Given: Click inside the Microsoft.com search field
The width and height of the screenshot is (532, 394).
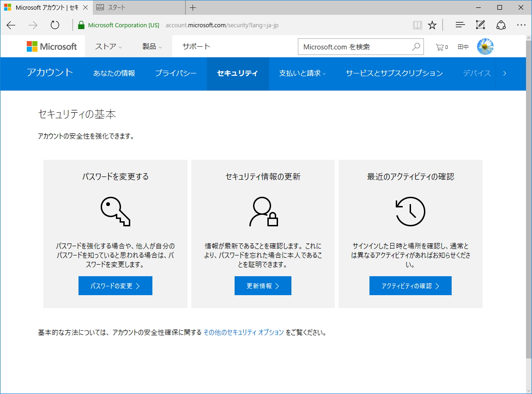Looking at the screenshot, I should pos(351,46).
